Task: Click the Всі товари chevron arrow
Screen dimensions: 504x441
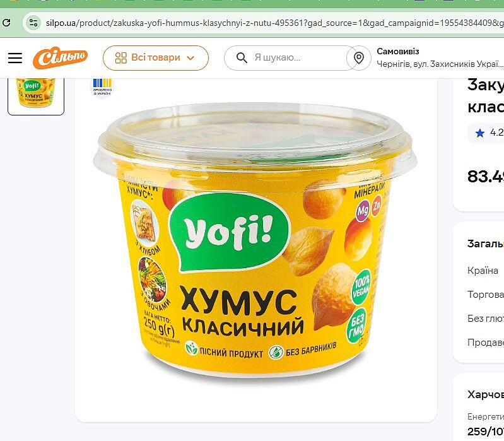Action: [190, 58]
